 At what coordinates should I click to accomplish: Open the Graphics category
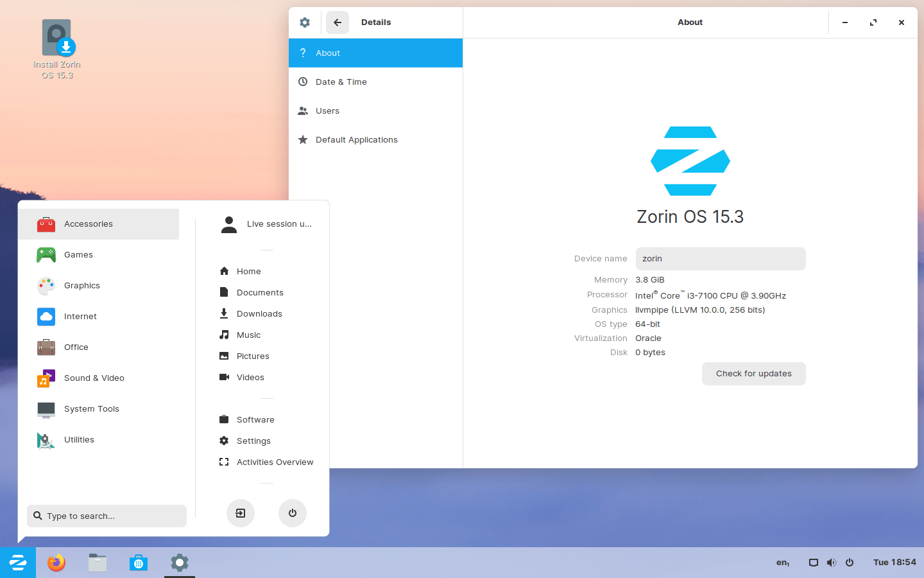pos(98,286)
